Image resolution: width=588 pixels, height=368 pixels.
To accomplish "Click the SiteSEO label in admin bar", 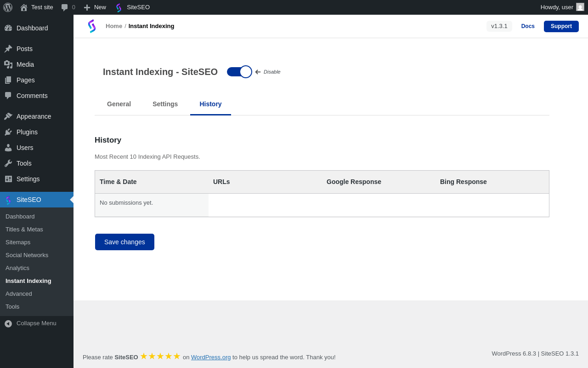I will coord(138,7).
